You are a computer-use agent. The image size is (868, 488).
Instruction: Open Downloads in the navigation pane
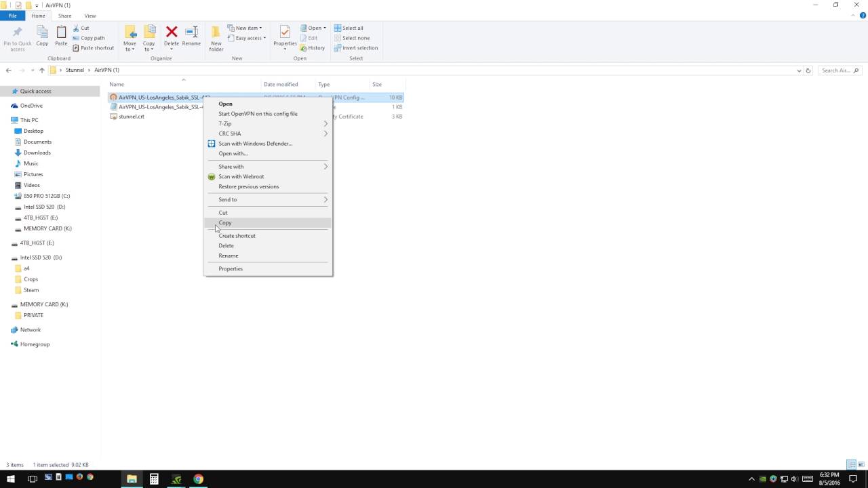[x=37, y=152]
